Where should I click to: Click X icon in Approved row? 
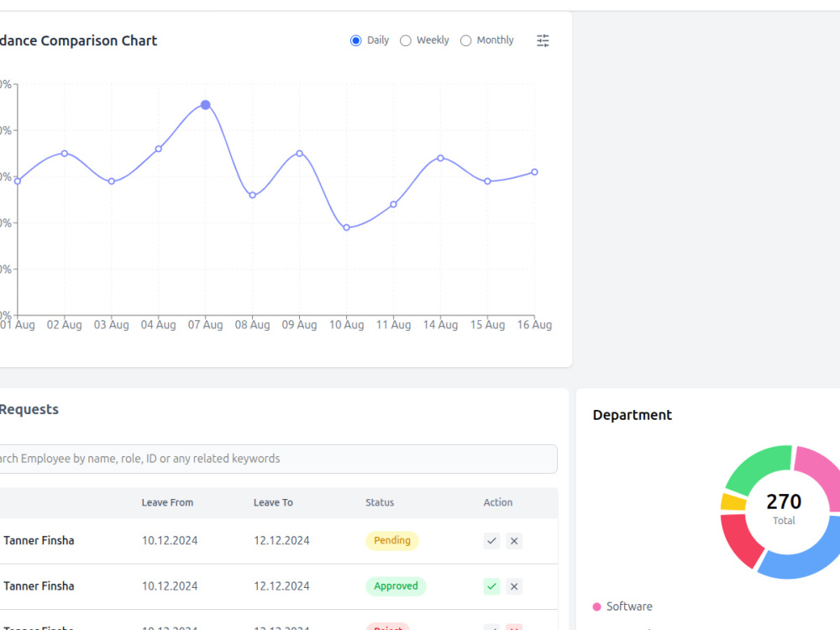click(x=514, y=586)
